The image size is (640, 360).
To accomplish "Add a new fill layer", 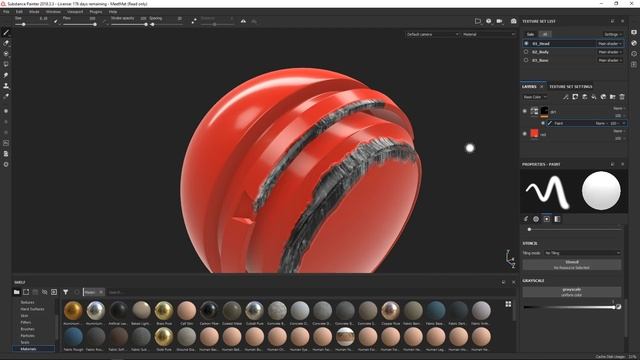I will pyautogui.click(x=594, y=97).
